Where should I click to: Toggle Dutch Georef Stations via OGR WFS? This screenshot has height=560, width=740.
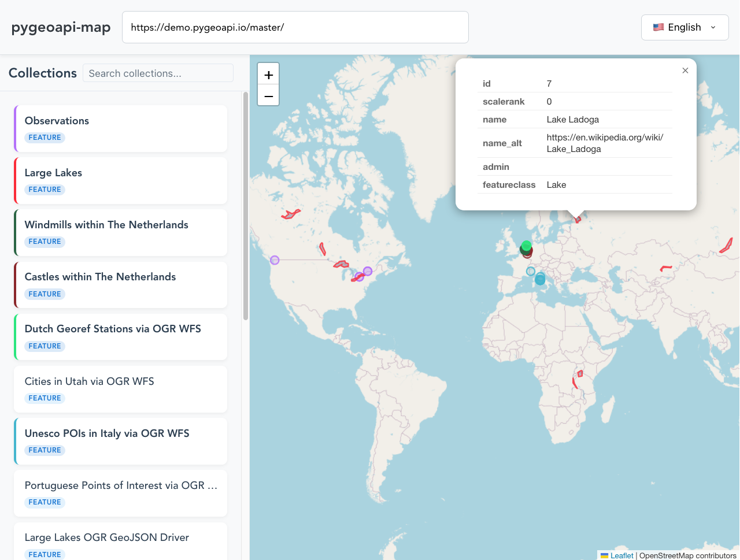(x=120, y=337)
